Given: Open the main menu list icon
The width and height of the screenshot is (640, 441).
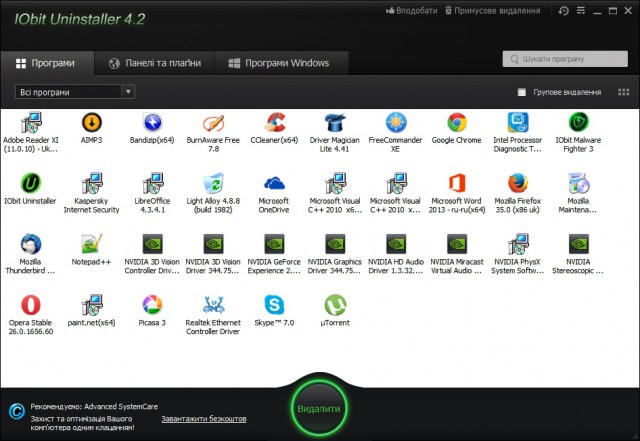Looking at the screenshot, I should pyautogui.click(x=581, y=11).
